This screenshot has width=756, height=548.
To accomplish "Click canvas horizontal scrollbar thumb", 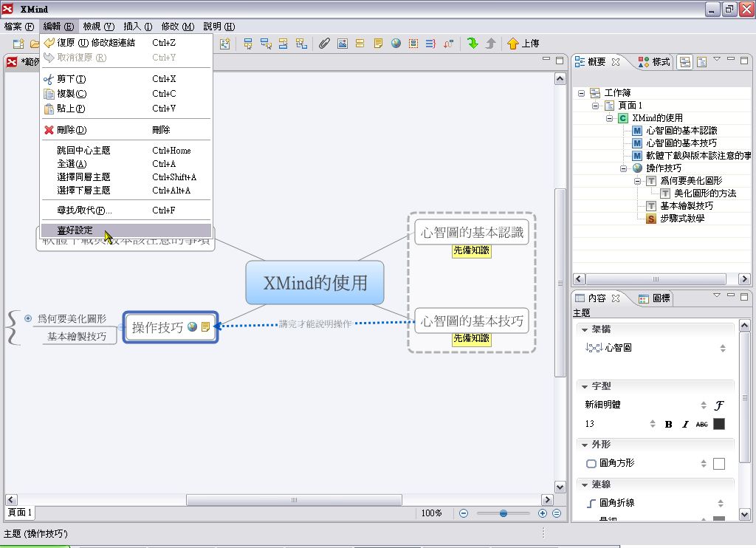I will pos(294,500).
